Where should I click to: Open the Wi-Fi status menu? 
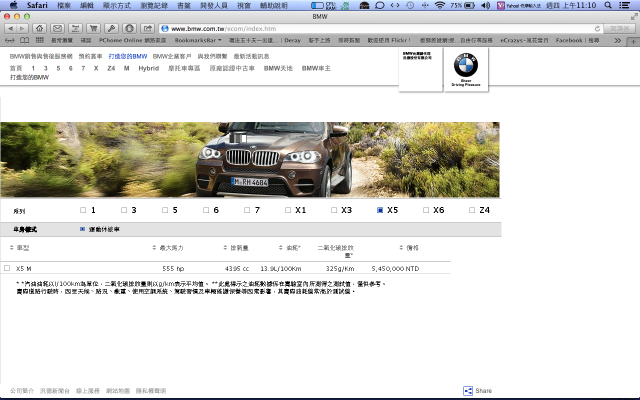point(440,5)
